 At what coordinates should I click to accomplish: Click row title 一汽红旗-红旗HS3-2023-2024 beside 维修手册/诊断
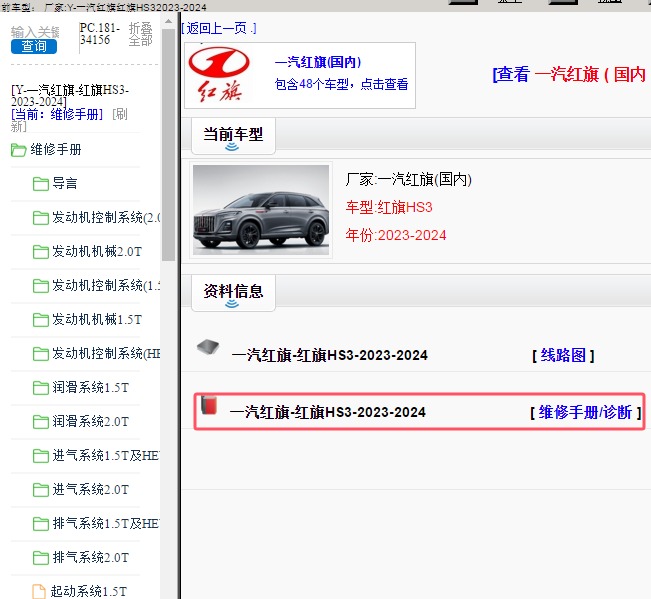coord(328,412)
